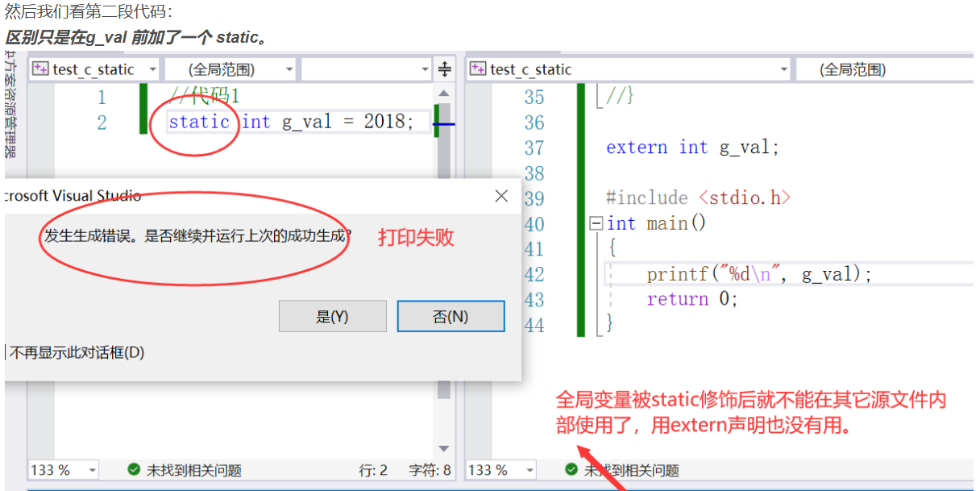
Task: Click the 是(Y) button in the dialog
Action: (332, 315)
